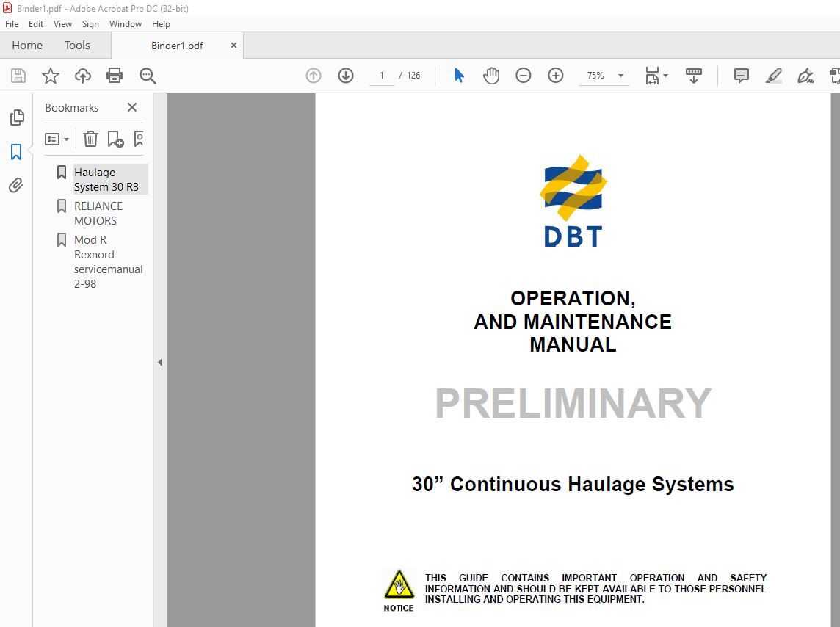Click the "30” Continuous Haulage Systems" title
The width and height of the screenshot is (840, 627).
573,484
